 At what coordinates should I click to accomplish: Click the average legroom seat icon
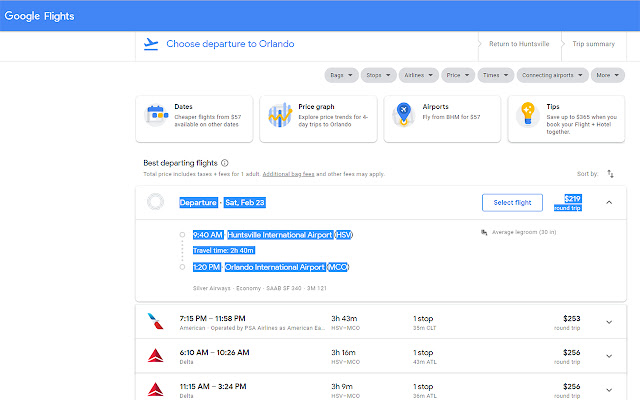(484, 232)
